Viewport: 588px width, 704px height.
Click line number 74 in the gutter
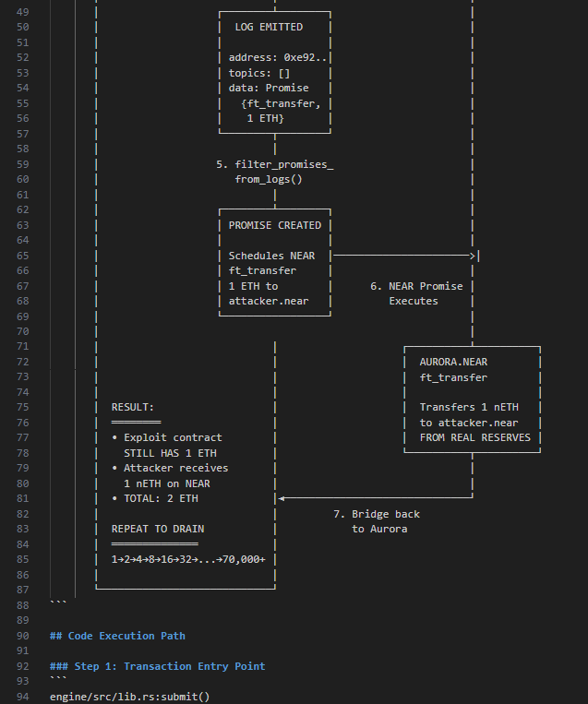[x=22, y=392]
